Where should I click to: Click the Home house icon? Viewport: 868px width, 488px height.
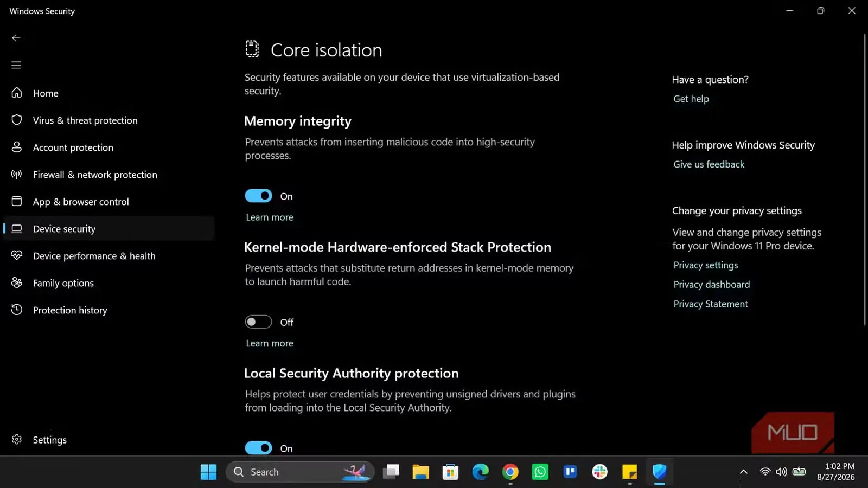pos(17,93)
